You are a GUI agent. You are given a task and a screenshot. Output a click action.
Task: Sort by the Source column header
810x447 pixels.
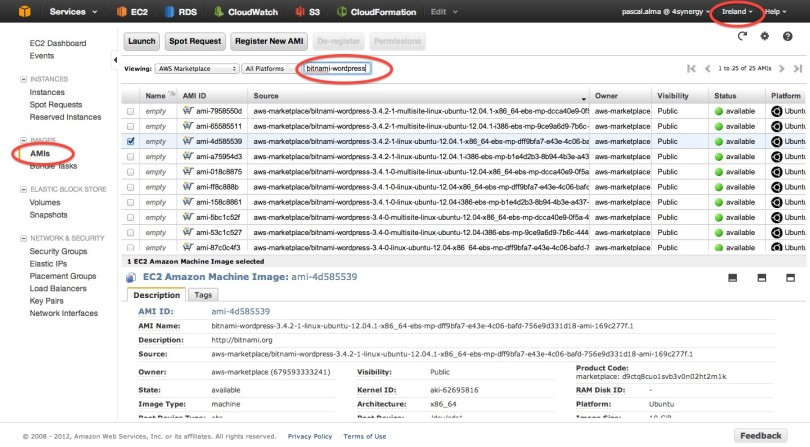pos(418,96)
